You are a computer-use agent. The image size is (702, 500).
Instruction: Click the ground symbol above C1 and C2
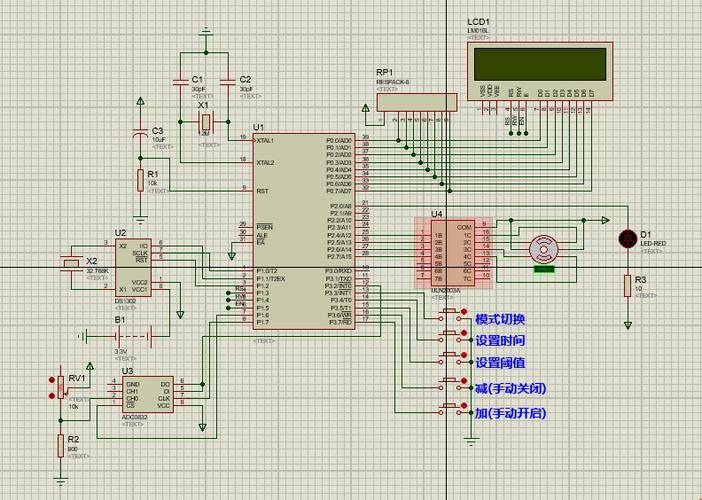click(205, 31)
